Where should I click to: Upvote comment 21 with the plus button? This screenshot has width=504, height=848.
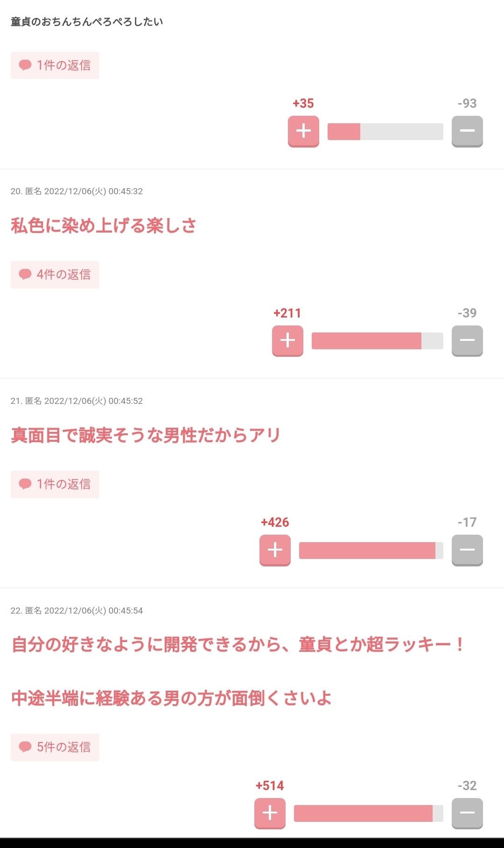(275, 550)
